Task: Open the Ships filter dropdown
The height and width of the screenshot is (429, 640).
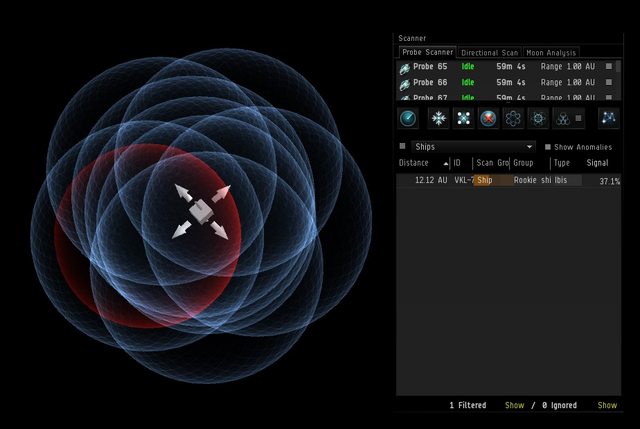Action: click(x=473, y=147)
